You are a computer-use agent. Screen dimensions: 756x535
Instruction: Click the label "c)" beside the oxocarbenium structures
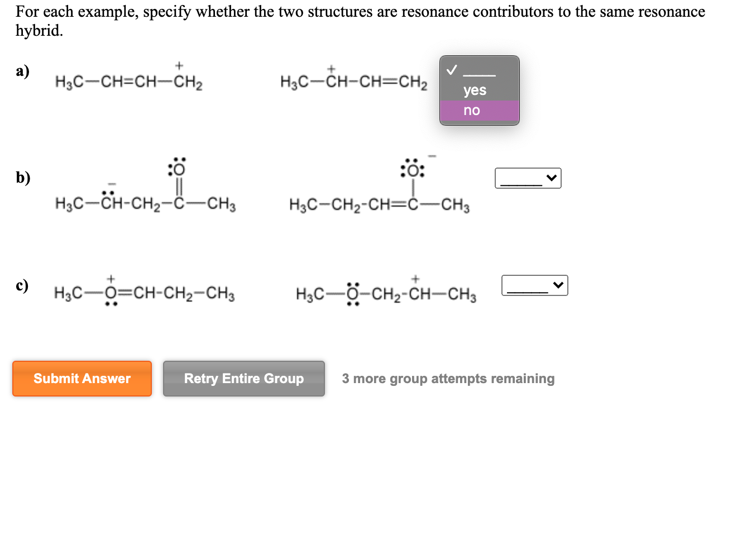[x=22, y=286]
